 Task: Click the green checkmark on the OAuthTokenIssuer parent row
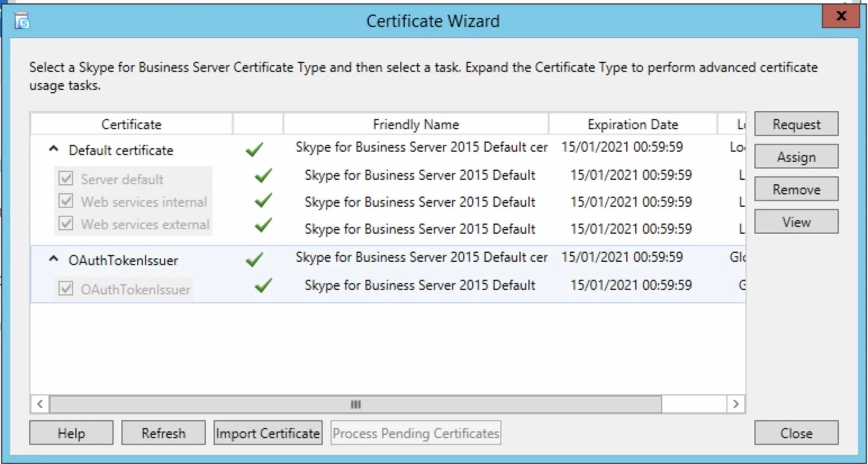254,260
